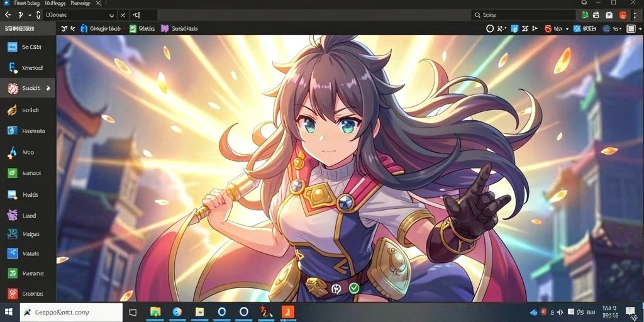The image size is (644, 322).
Task: Click the 'Olagje hbob' toolbar button
Action: coord(101,29)
